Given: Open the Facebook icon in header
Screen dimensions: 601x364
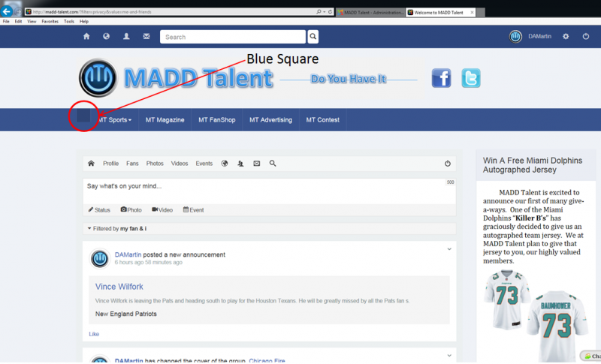Looking at the screenshot, I should (441, 79).
